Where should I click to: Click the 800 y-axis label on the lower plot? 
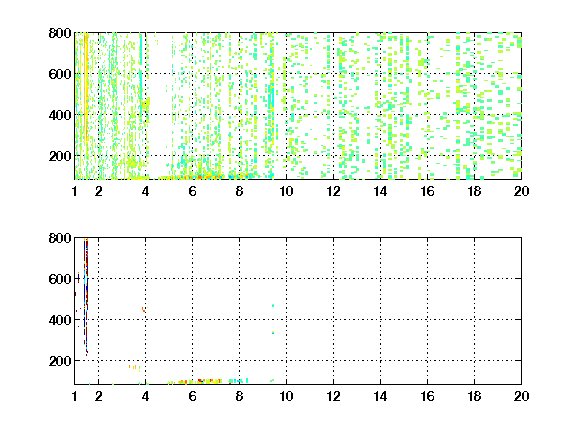coord(60,238)
